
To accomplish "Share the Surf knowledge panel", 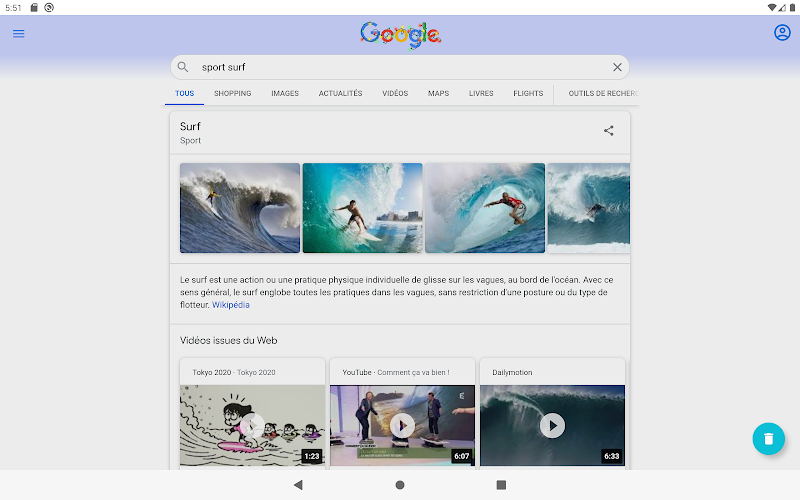I will [x=608, y=131].
